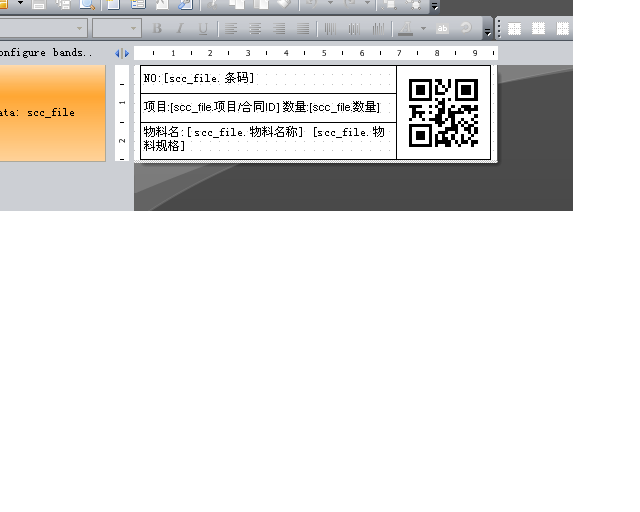Toggle Underline text formatting
Screen dimensions: 640x512
pyautogui.click(x=203, y=29)
